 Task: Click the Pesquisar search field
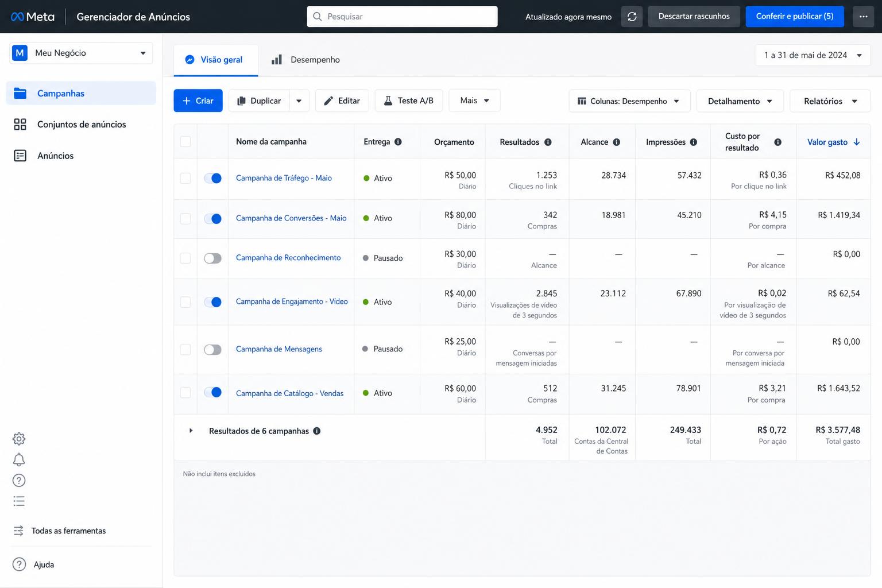[402, 17]
